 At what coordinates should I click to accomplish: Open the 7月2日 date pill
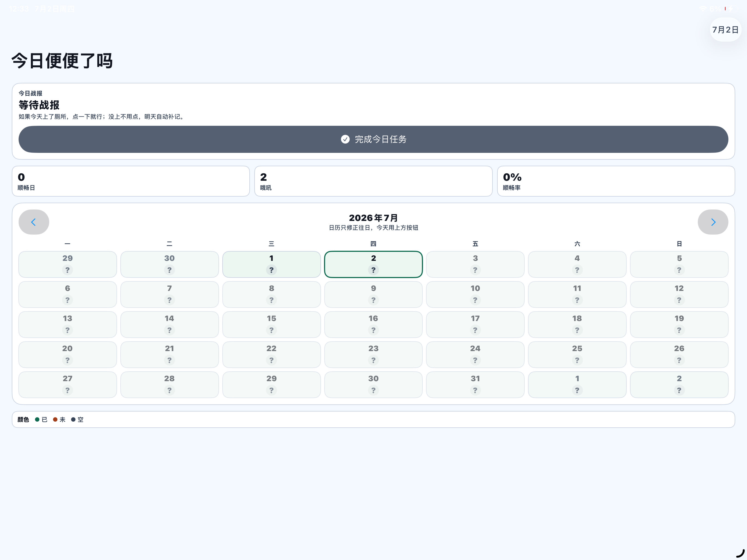pos(725,30)
